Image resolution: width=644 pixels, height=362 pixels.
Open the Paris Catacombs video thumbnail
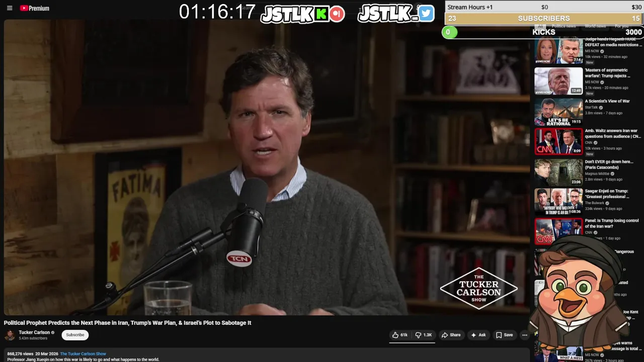(558, 172)
